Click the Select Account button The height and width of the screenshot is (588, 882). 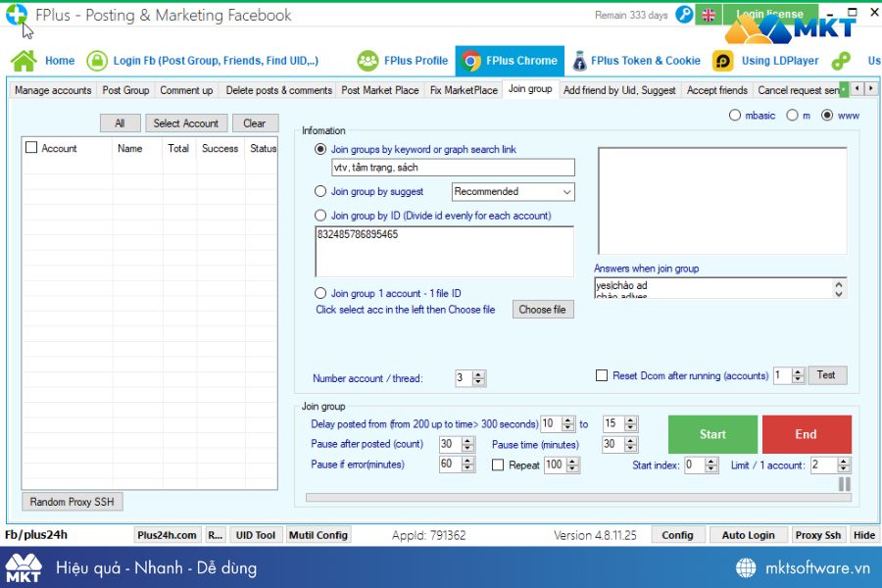[x=186, y=123]
